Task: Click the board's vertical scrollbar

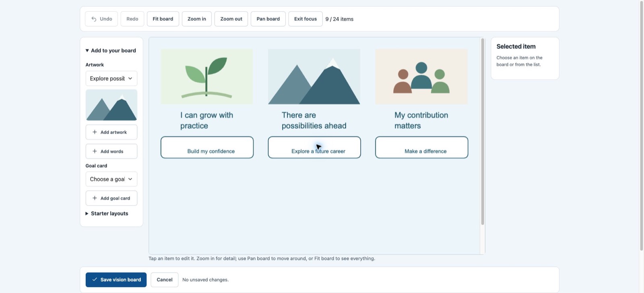Action: point(483,132)
